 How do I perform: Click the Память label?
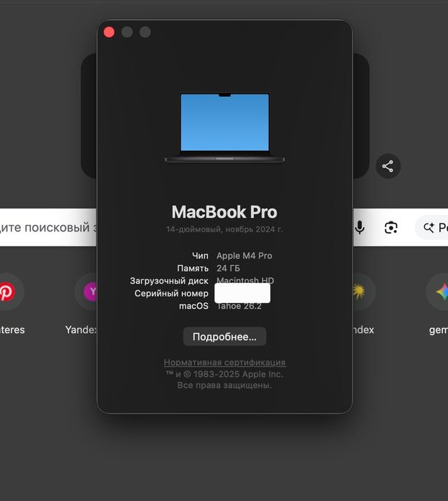point(193,268)
